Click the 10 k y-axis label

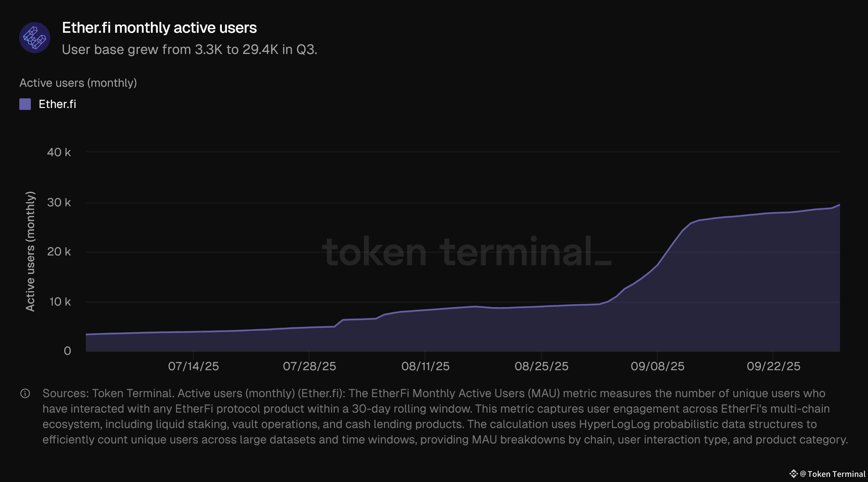[x=60, y=302]
